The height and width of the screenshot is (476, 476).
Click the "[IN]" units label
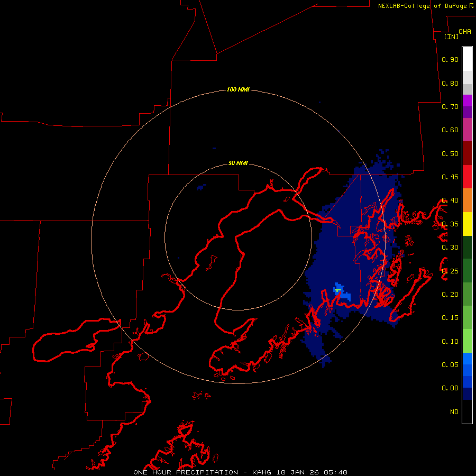click(x=451, y=36)
